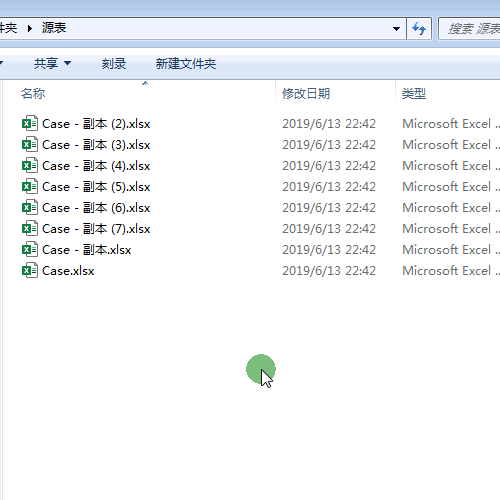
Task: Click the modified date of Case.xlsx
Action: point(329,271)
